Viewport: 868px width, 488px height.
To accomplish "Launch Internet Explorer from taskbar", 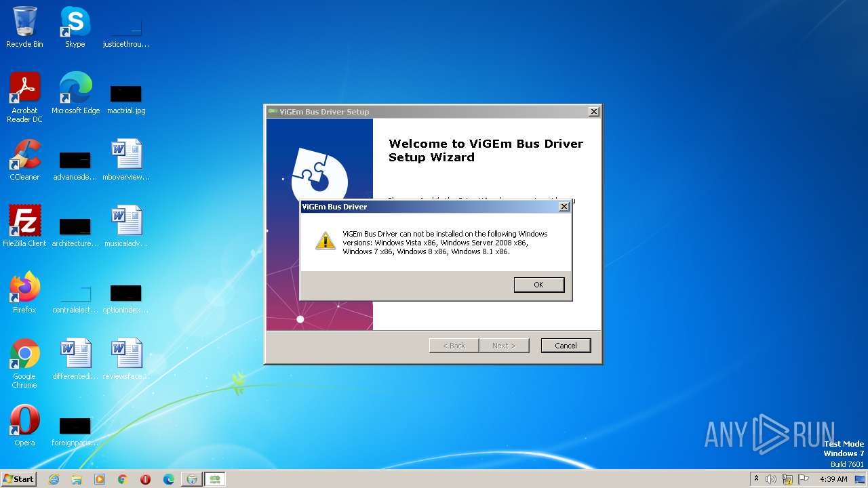I will (x=54, y=479).
